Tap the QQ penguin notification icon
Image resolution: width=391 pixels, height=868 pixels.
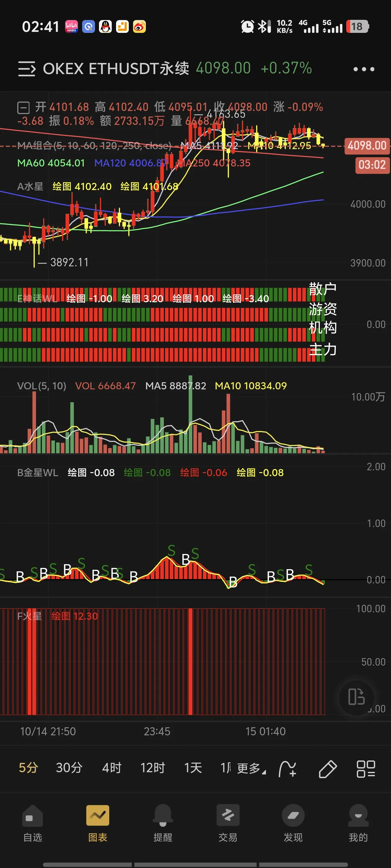point(105,26)
